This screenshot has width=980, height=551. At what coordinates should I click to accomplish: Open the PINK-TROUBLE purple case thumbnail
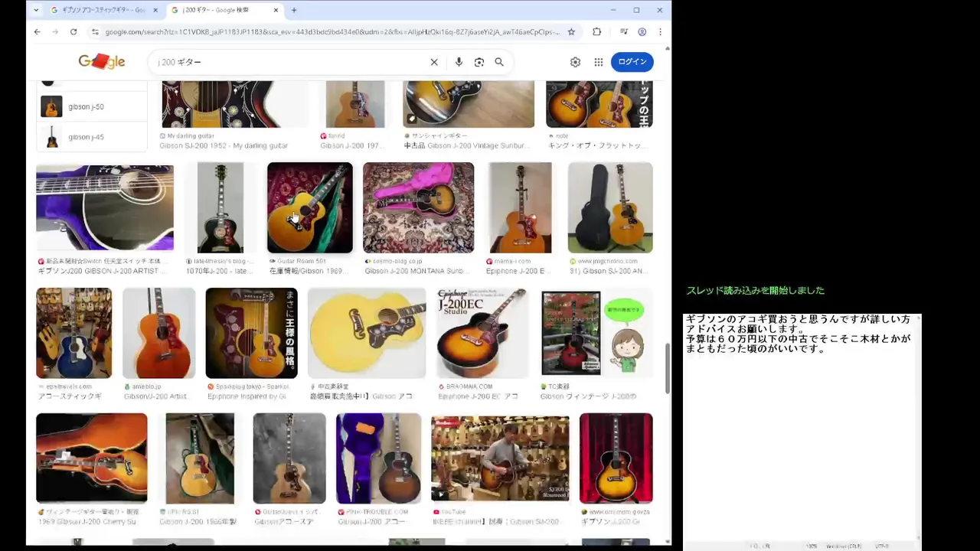click(378, 458)
